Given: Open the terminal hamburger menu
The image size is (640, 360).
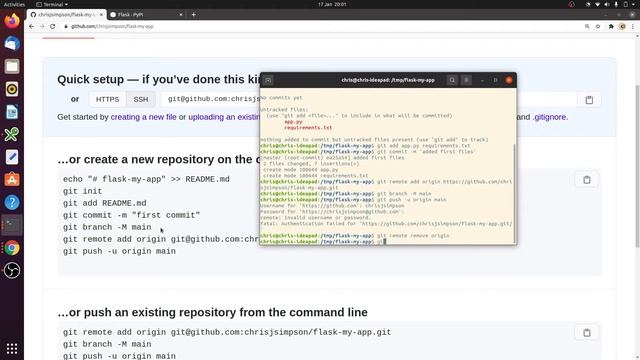Looking at the screenshot, I should pyautogui.click(x=466, y=80).
